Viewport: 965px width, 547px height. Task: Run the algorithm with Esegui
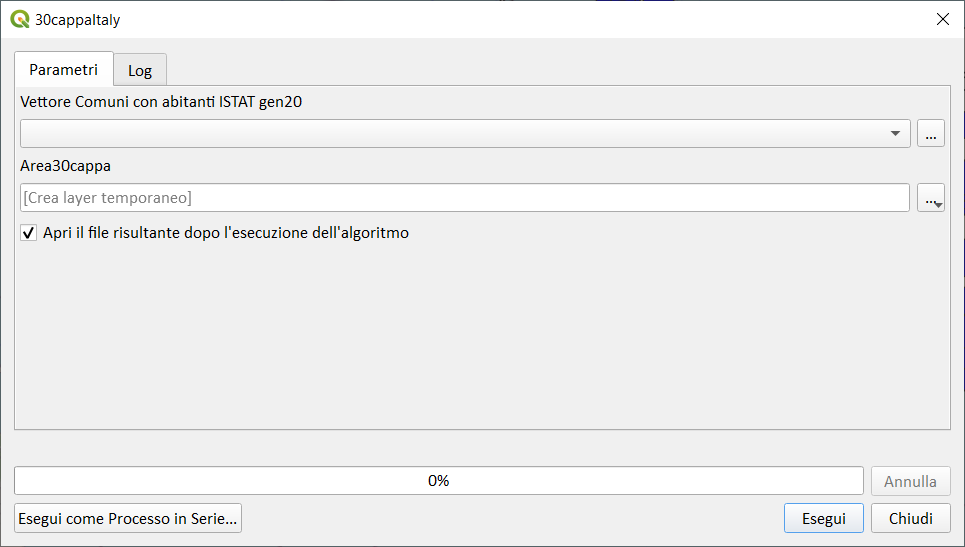pos(824,518)
